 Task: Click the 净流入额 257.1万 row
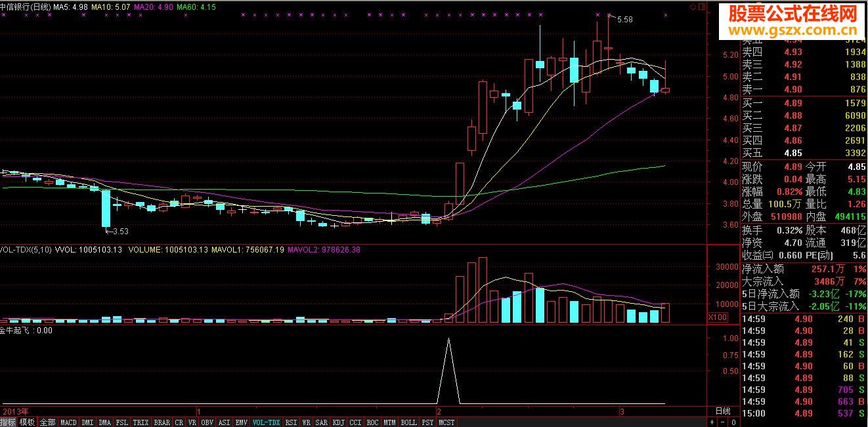[x=804, y=268]
